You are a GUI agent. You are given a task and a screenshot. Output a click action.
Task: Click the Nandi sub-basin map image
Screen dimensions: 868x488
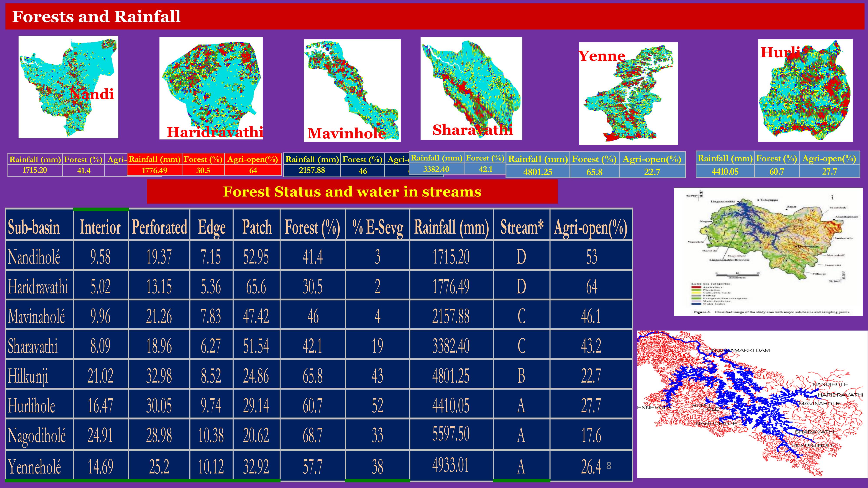pyautogui.click(x=68, y=87)
